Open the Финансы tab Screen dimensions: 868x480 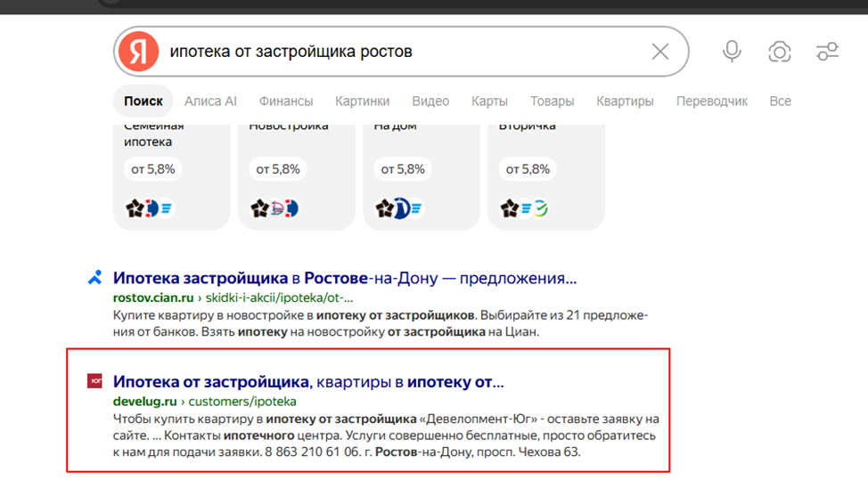click(286, 102)
